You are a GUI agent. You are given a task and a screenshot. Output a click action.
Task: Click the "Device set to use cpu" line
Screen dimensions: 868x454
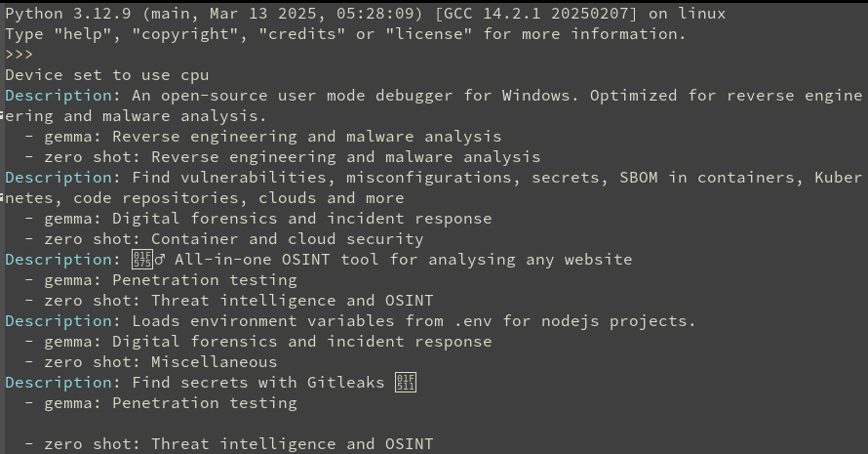point(106,75)
